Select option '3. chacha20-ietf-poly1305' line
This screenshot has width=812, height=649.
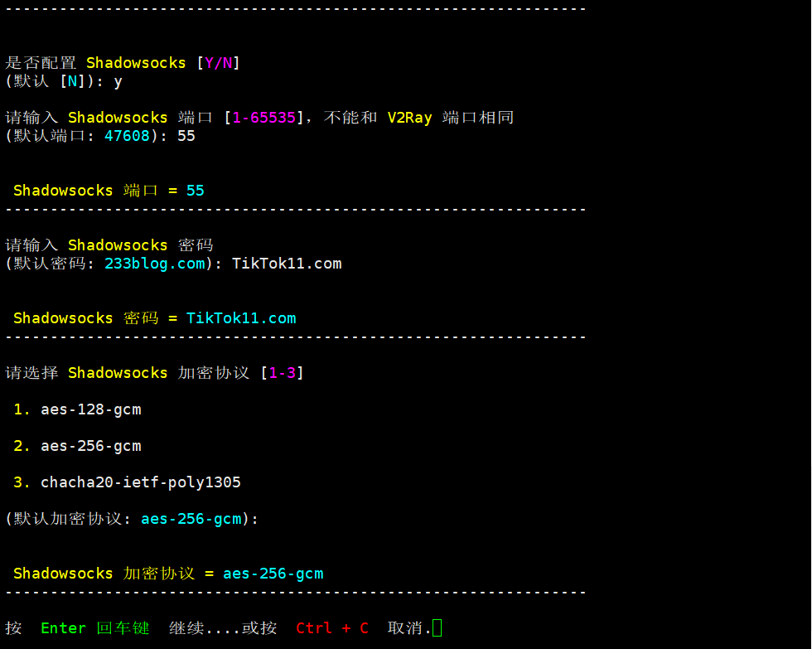pos(127,482)
